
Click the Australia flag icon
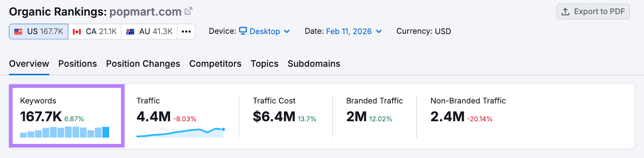pyautogui.click(x=130, y=32)
